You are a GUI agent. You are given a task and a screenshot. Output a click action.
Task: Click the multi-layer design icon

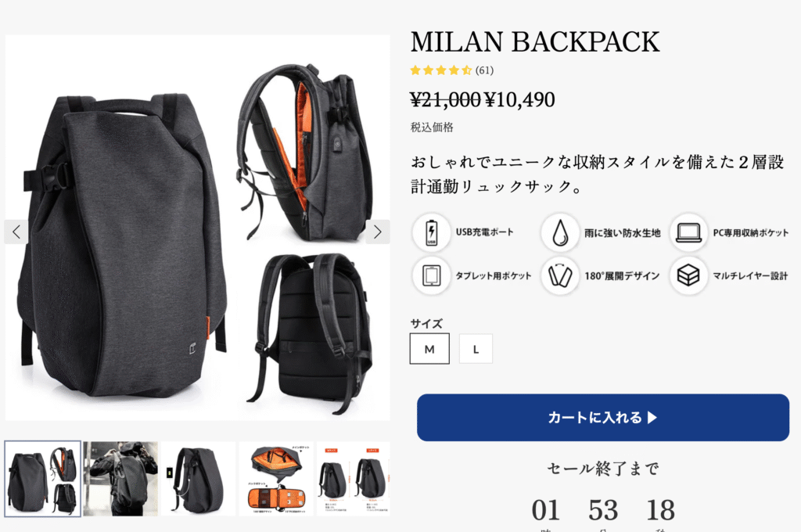point(688,276)
